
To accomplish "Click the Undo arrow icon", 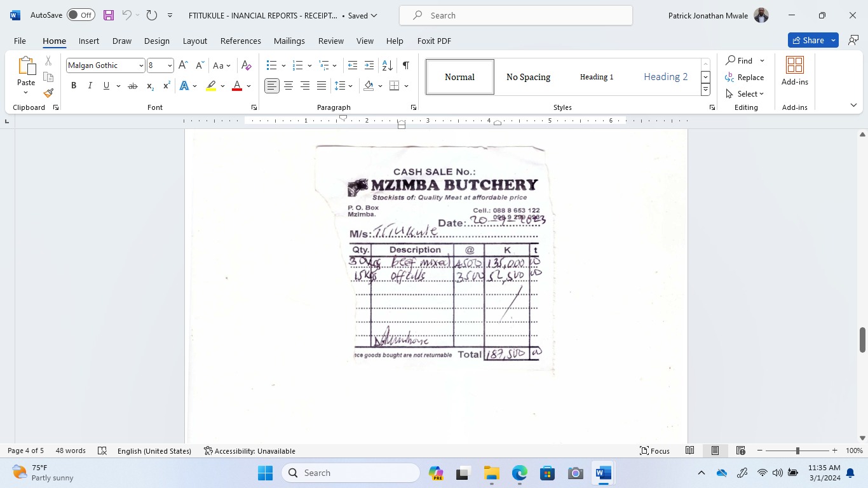I will pyautogui.click(x=126, y=15).
